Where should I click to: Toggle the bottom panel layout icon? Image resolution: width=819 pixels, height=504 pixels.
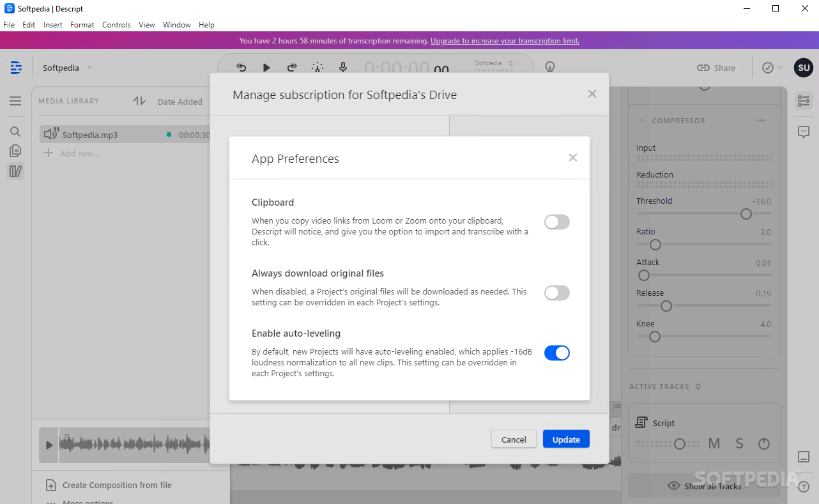pos(804,457)
